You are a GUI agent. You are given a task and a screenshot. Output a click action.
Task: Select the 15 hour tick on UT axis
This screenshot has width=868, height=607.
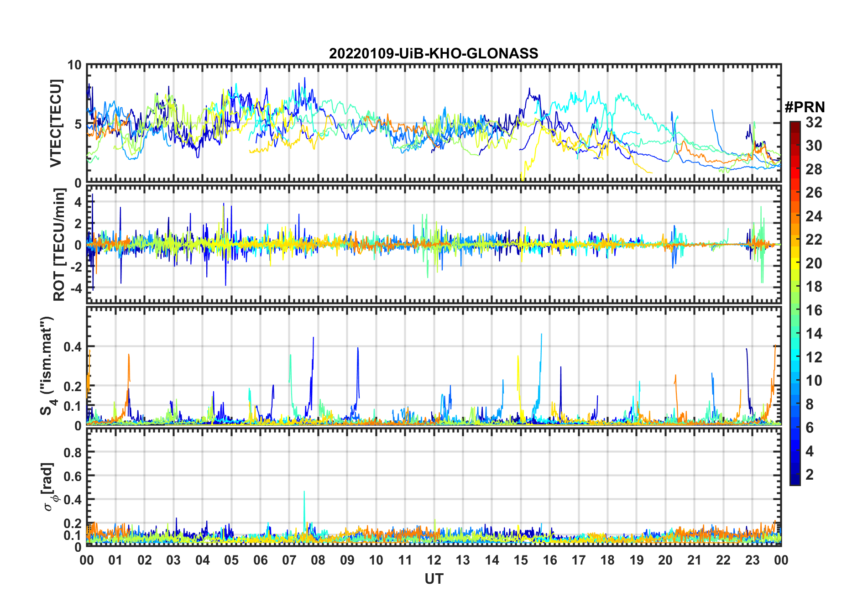[521, 560]
